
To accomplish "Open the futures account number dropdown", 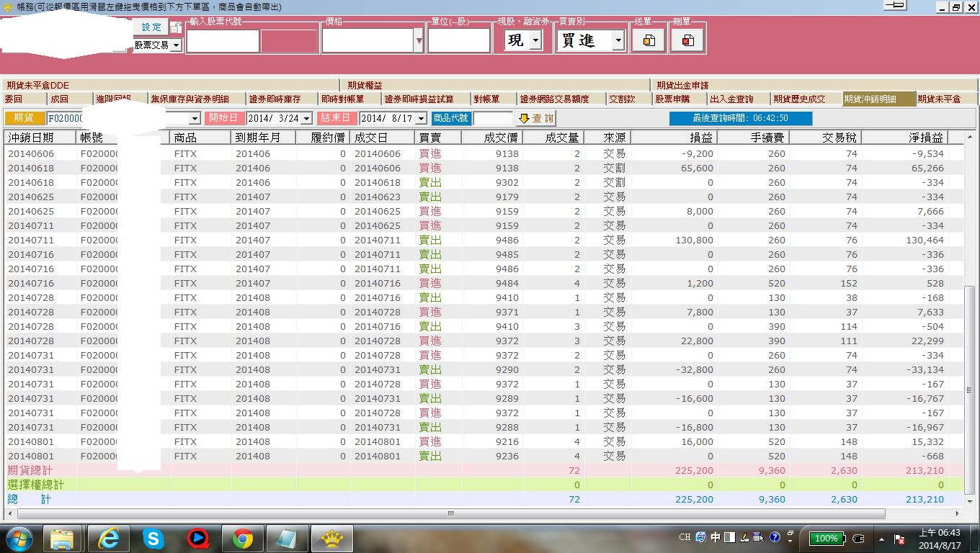I will click(195, 119).
